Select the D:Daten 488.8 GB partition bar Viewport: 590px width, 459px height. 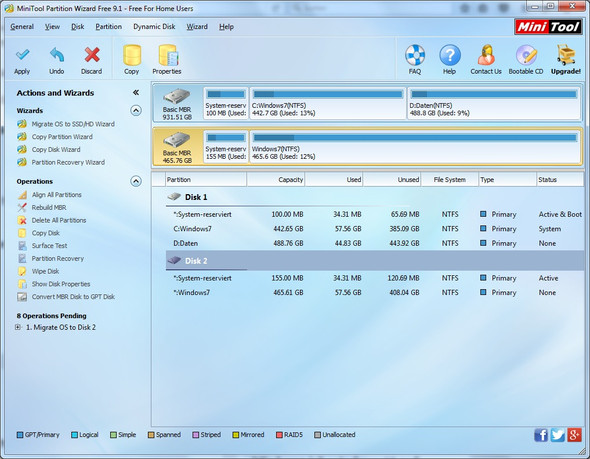click(x=494, y=103)
